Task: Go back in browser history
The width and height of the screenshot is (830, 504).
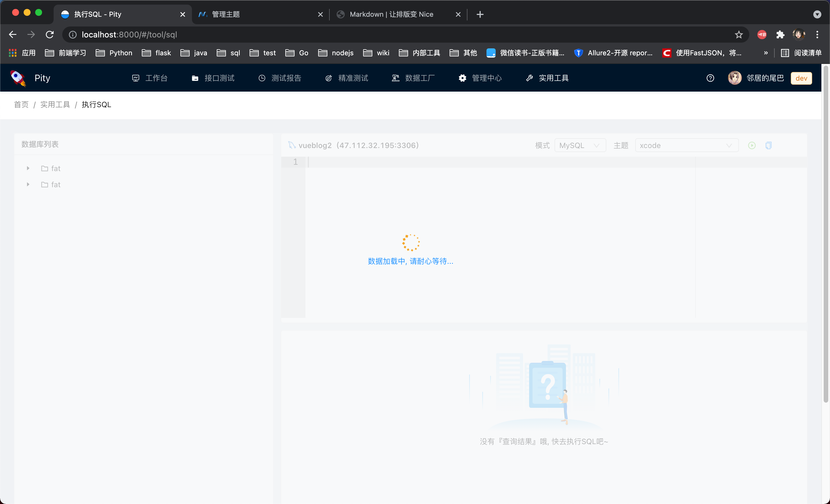Action: (12, 35)
